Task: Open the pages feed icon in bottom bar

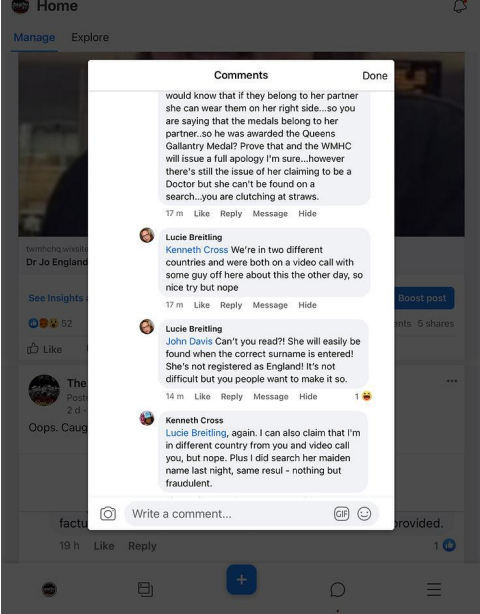Action: 145,589
